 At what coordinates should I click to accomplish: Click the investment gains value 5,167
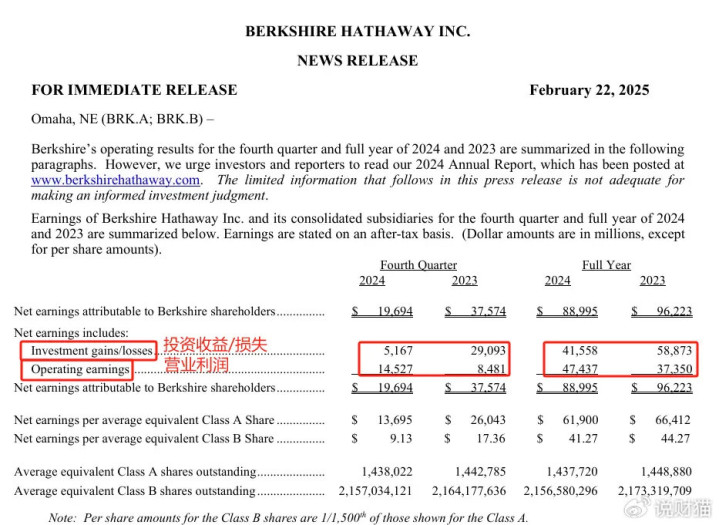pyautogui.click(x=398, y=351)
